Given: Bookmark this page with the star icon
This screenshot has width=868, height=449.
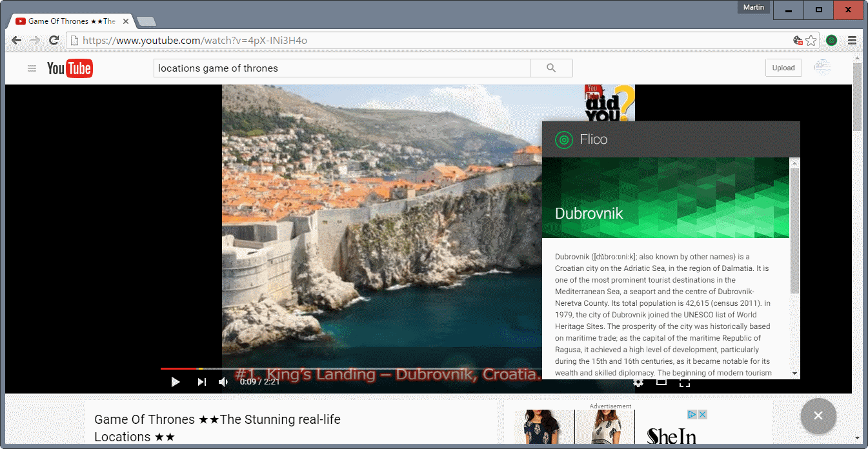Looking at the screenshot, I should point(811,40).
